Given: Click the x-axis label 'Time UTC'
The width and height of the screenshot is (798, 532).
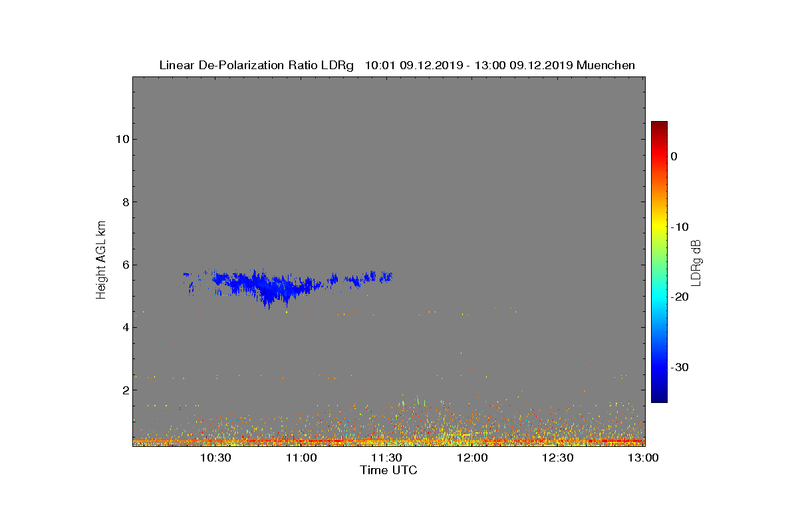Looking at the screenshot, I should (389, 470).
